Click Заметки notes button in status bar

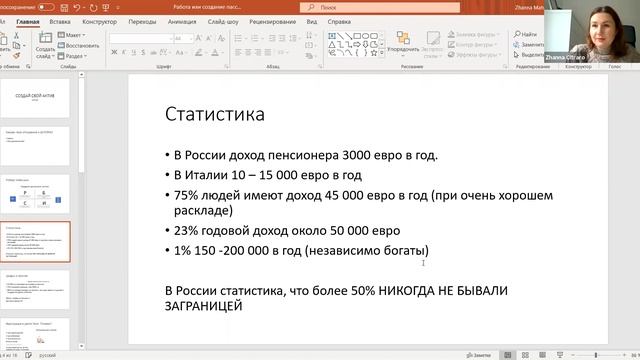pyautogui.click(x=479, y=355)
